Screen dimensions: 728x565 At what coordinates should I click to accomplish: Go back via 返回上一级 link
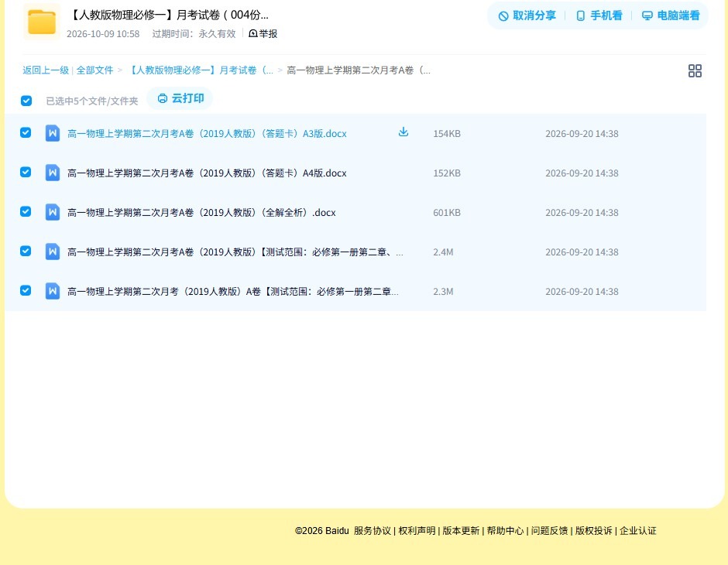[x=46, y=70]
